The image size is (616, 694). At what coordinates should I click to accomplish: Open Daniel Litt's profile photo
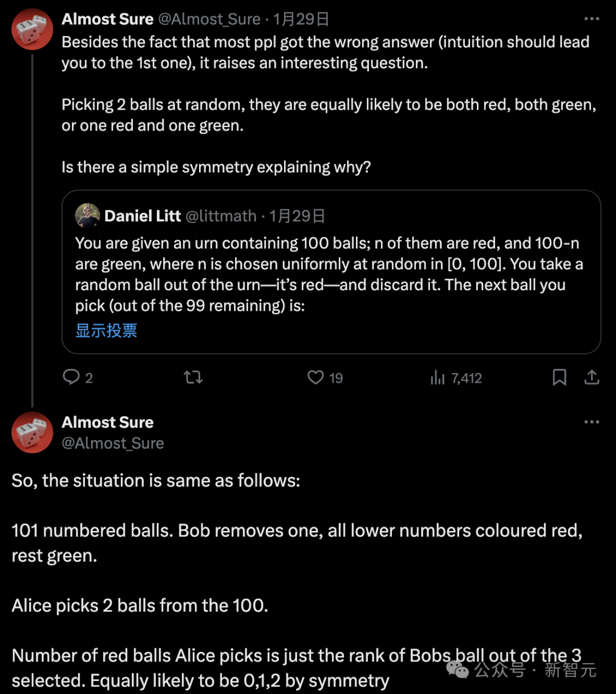click(88, 216)
